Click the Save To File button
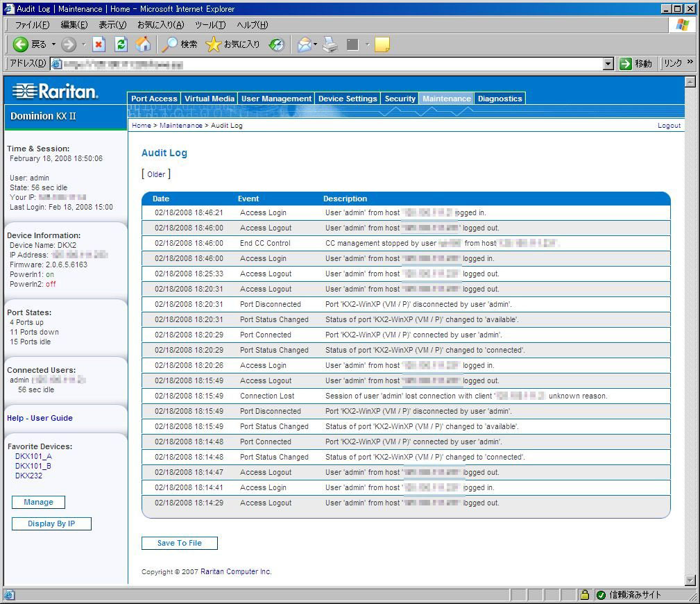 coord(180,543)
